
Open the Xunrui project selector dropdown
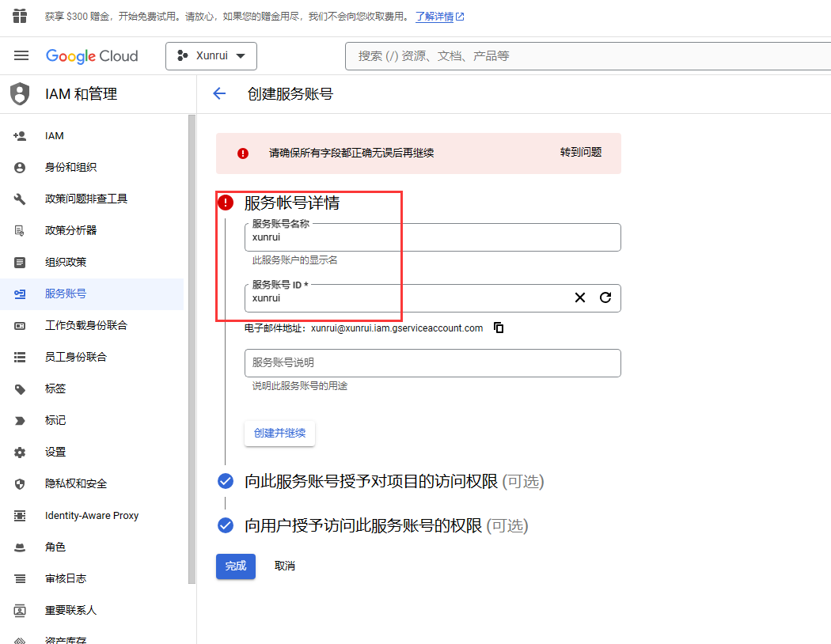(x=211, y=56)
